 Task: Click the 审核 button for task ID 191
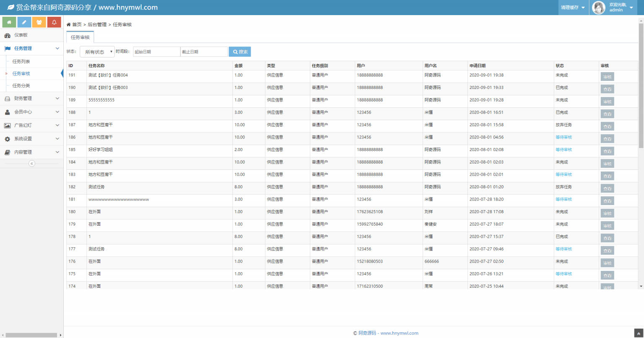tap(607, 77)
